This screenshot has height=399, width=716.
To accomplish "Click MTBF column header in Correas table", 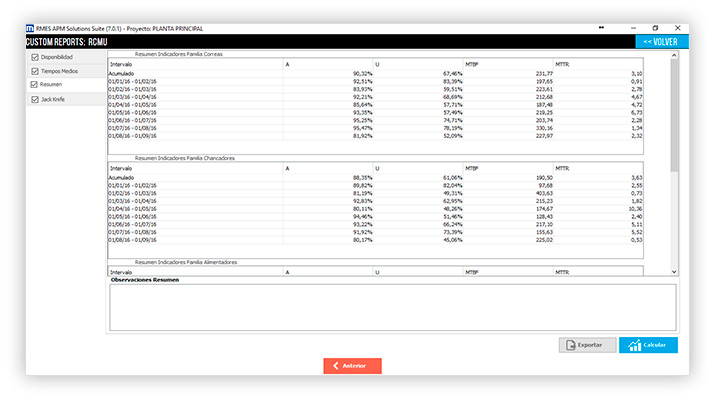I will (471, 64).
